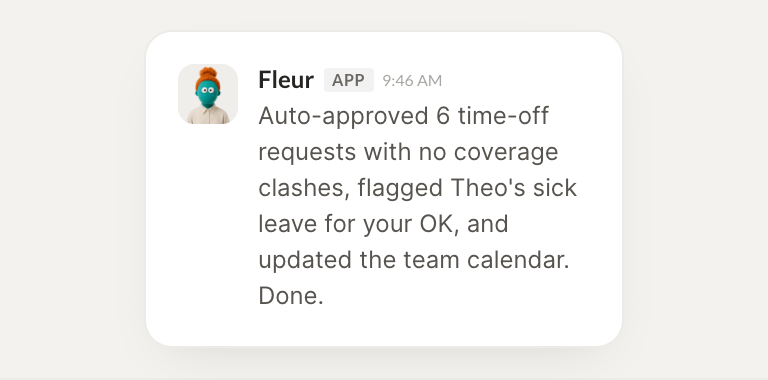Click the APP badge
Image resolution: width=768 pixels, height=380 pixels.
click(x=349, y=80)
